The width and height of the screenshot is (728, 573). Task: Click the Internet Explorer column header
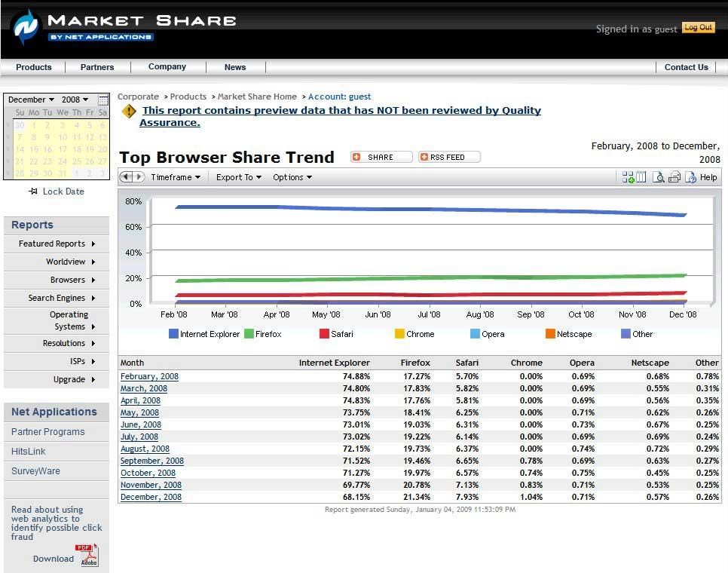pos(335,363)
